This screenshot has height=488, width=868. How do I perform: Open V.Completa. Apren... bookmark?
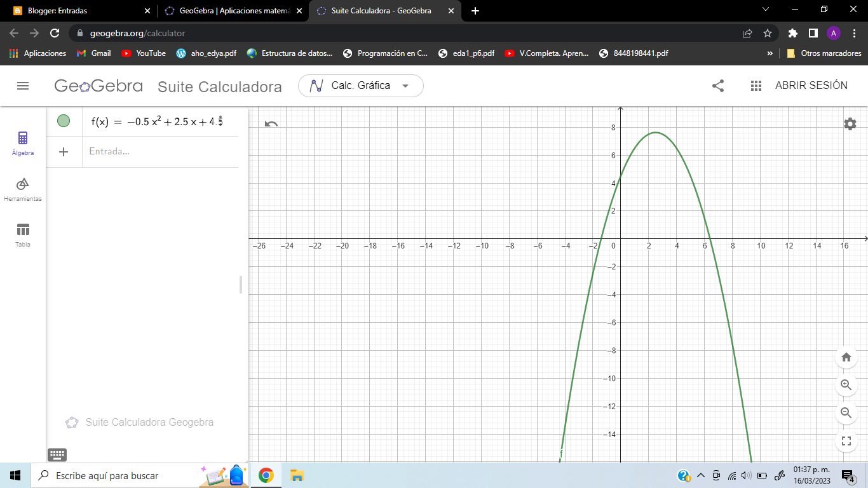(x=546, y=53)
